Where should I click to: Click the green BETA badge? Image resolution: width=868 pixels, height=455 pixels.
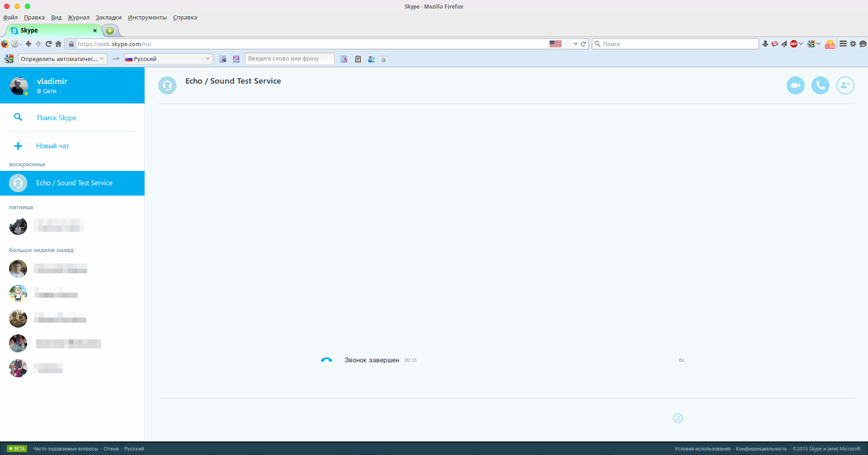(17, 448)
